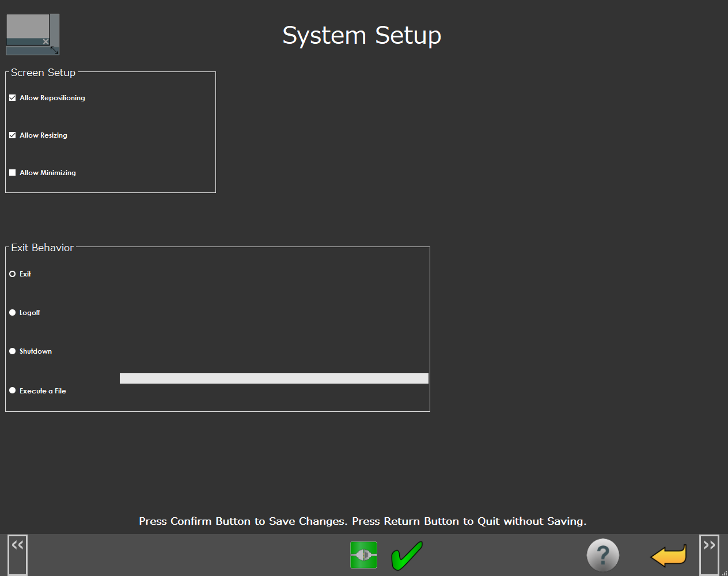Viewport: 728px width, 576px height.
Task: Click the green connection plug icon
Action: [x=363, y=555]
